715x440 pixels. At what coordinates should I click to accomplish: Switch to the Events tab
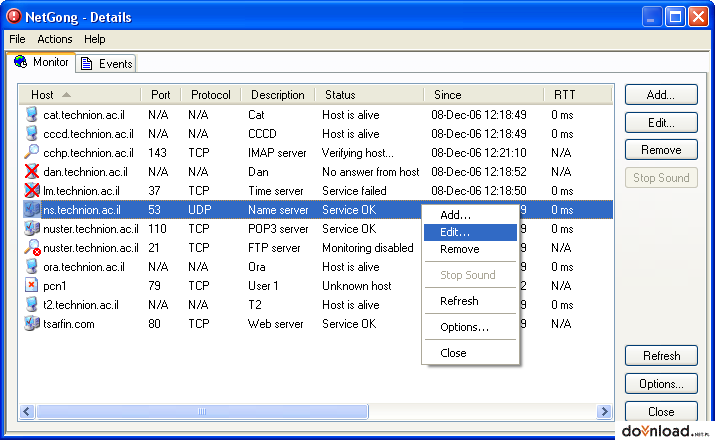click(106, 64)
